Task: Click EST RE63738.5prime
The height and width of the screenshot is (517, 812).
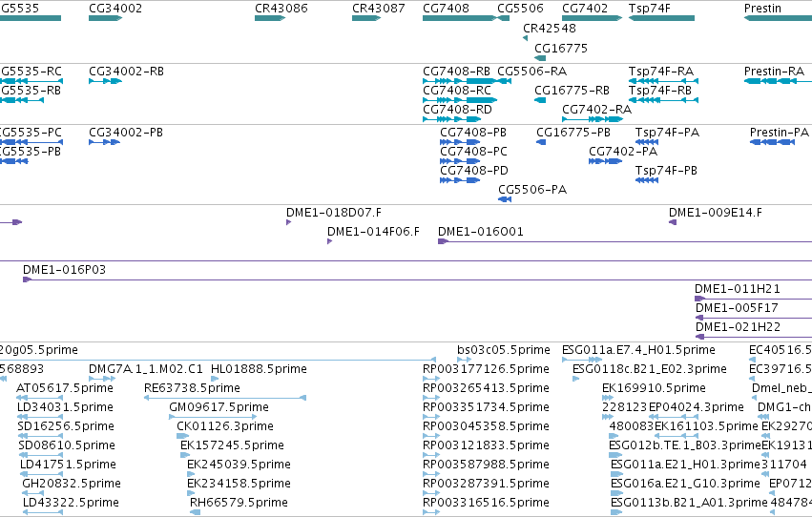Action: coord(192,388)
